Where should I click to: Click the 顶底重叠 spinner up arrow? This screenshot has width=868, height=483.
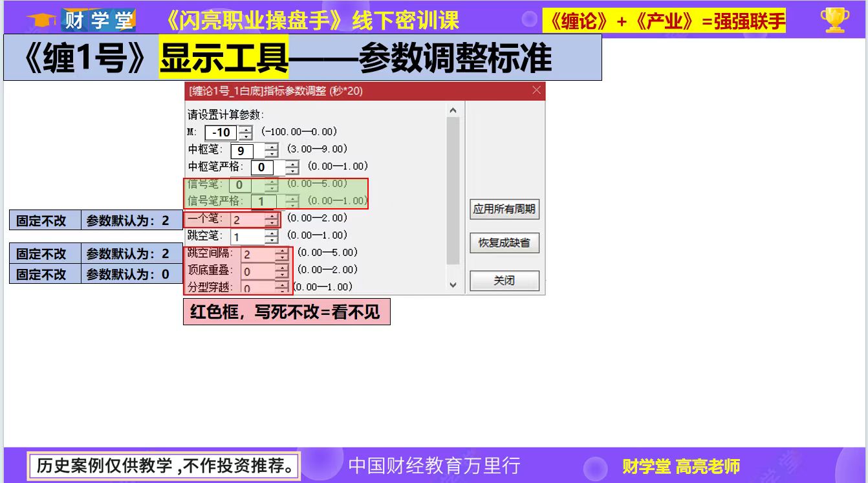pos(283,267)
